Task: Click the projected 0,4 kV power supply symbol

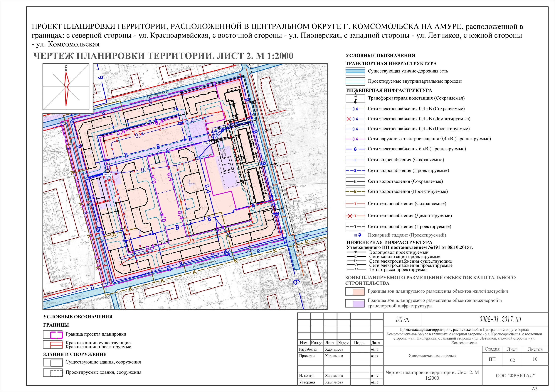Action: [355, 129]
